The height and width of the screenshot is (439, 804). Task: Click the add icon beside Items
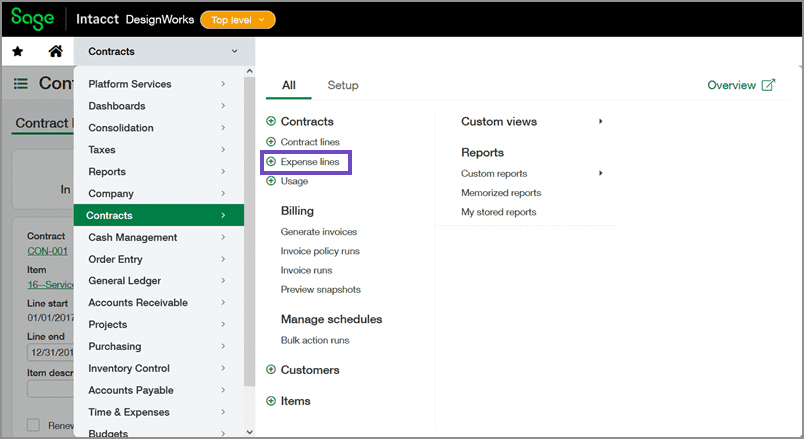coord(271,401)
